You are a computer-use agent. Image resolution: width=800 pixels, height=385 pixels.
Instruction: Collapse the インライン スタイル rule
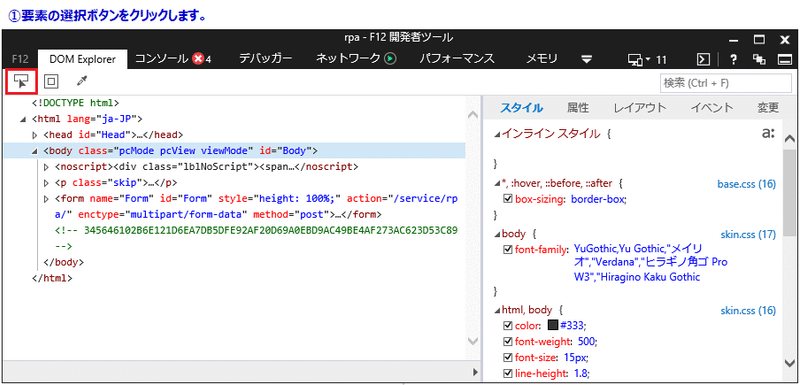tap(497, 135)
